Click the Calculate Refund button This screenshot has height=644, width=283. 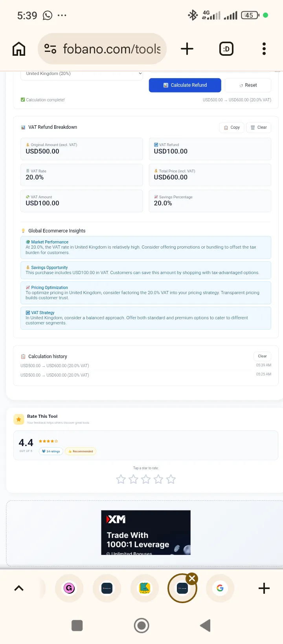(185, 85)
